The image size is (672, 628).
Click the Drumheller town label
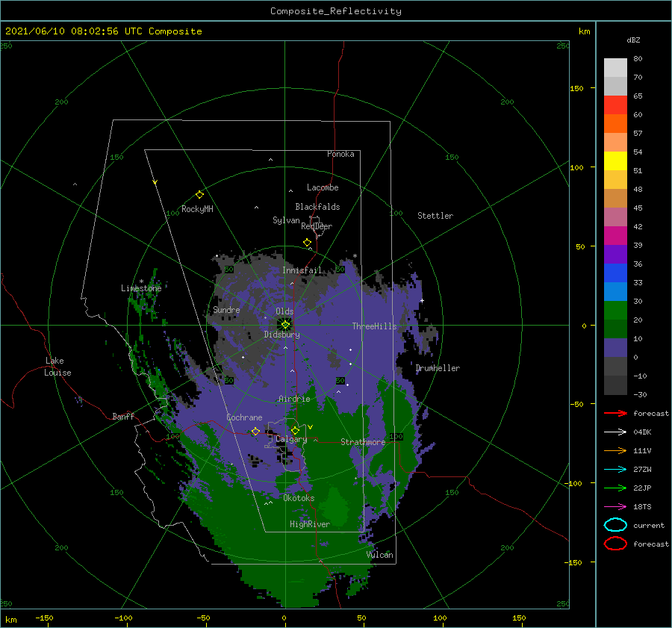438,368
